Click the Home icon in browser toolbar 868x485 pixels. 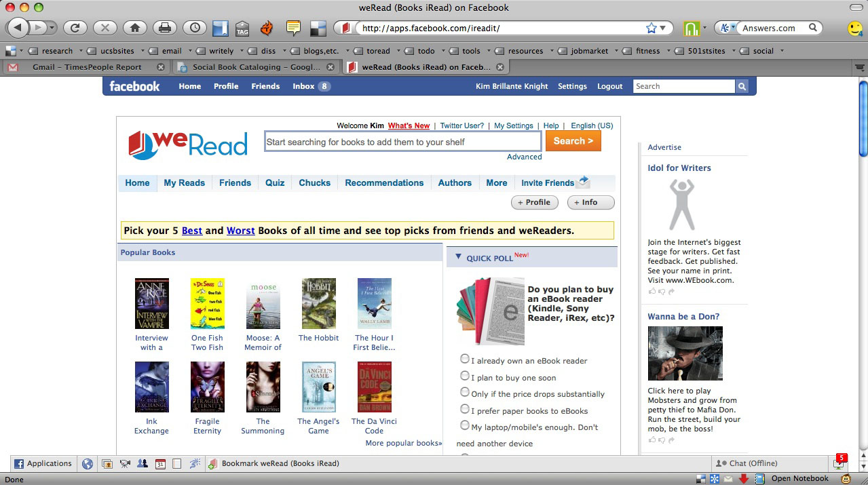click(134, 28)
